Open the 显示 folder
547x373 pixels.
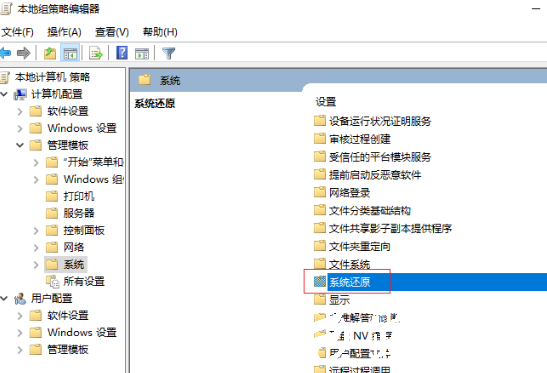click(339, 300)
